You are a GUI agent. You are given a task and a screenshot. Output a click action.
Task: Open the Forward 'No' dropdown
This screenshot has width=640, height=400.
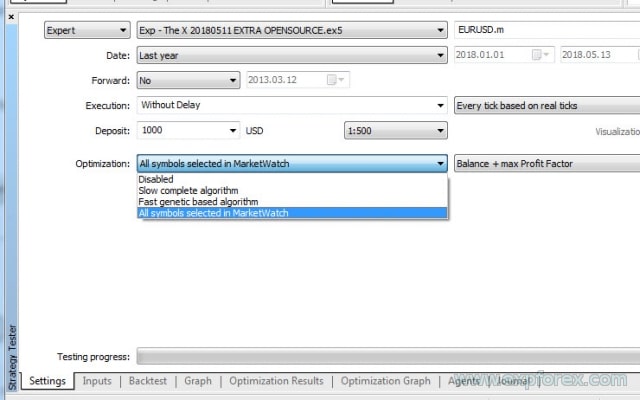click(233, 80)
